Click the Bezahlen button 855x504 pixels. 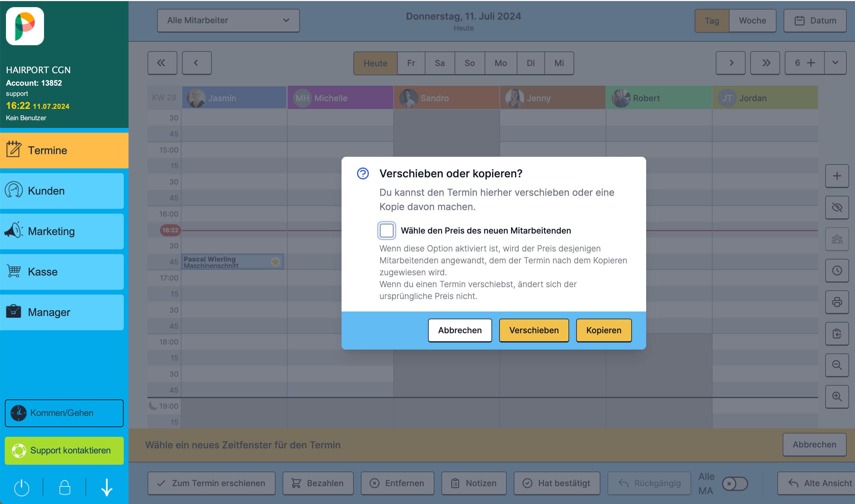click(x=318, y=483)
